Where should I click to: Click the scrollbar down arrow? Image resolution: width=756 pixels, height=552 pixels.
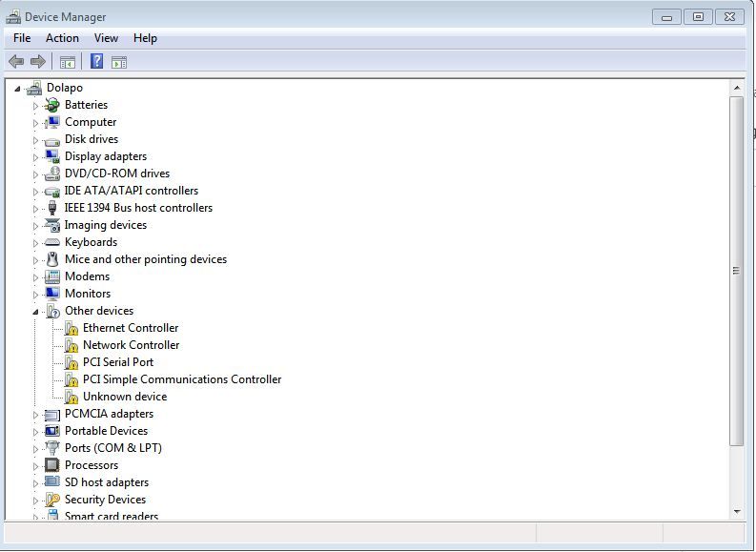click(737, 512)
